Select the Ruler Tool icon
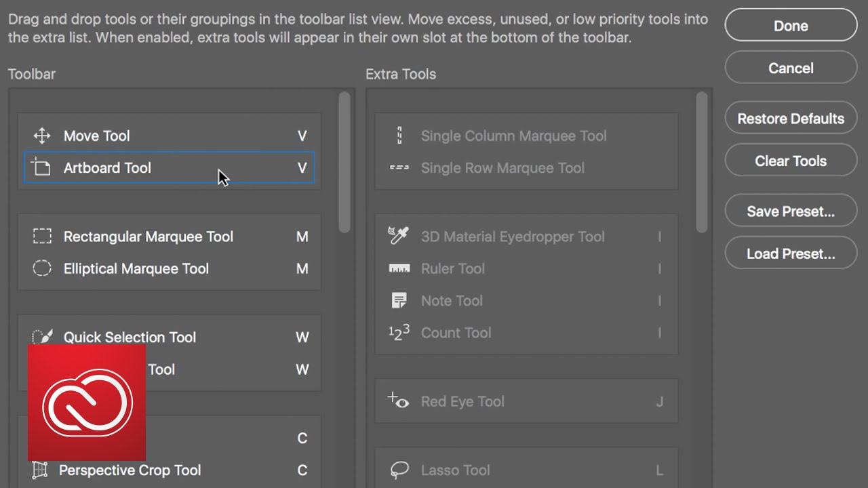The height and width of the screenshot is (488, 868). click(399, 268)
